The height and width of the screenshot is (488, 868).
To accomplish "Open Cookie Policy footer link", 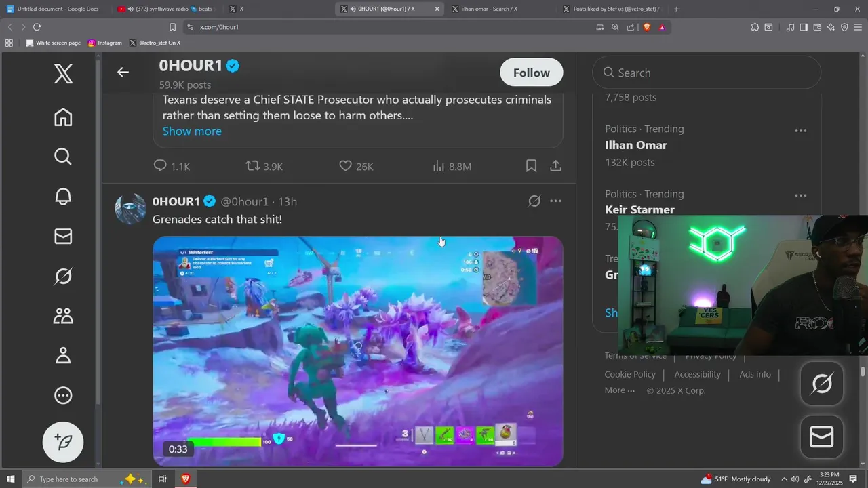I will pos(630,374).
